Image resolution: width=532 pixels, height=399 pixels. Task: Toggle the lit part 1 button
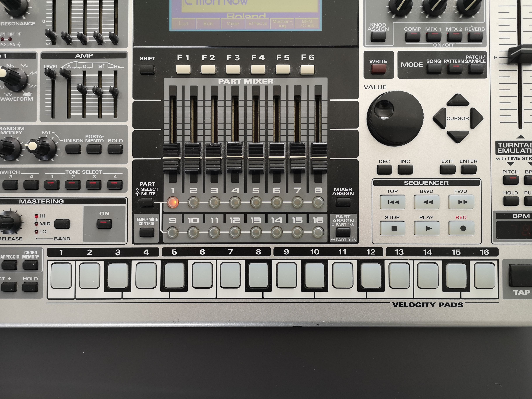pos(173,202)
